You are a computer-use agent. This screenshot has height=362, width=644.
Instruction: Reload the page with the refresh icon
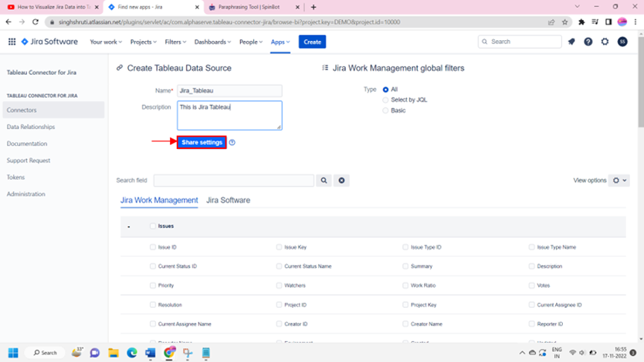coord(36,22)
